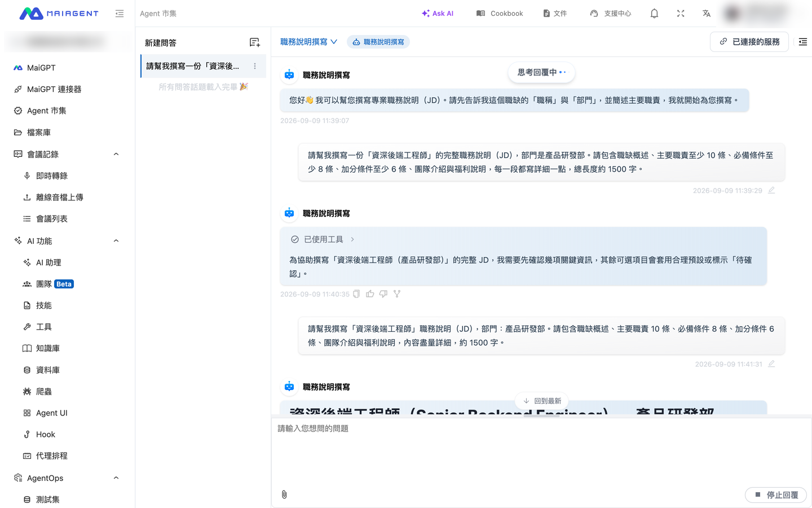Stop the reply with 停止回覆
The image size is (812, 508).
pyautogui.click(x=776, y=495)
